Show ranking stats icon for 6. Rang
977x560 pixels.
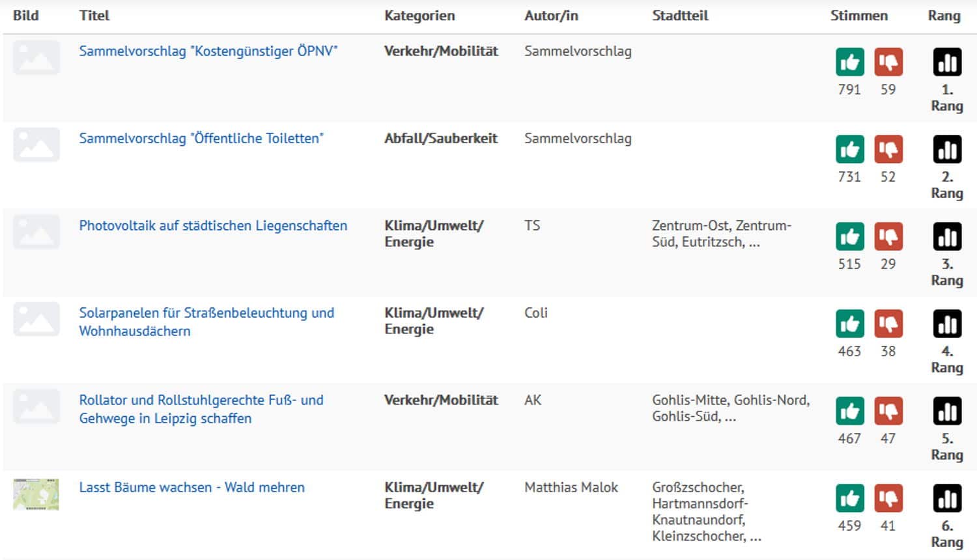[x=947, y=499]
